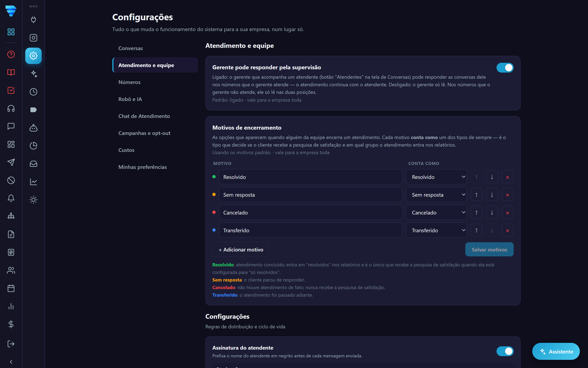Open the bell notifications icon
The image size is (588, 368).
pyautogui.click(x=11, y=198)
